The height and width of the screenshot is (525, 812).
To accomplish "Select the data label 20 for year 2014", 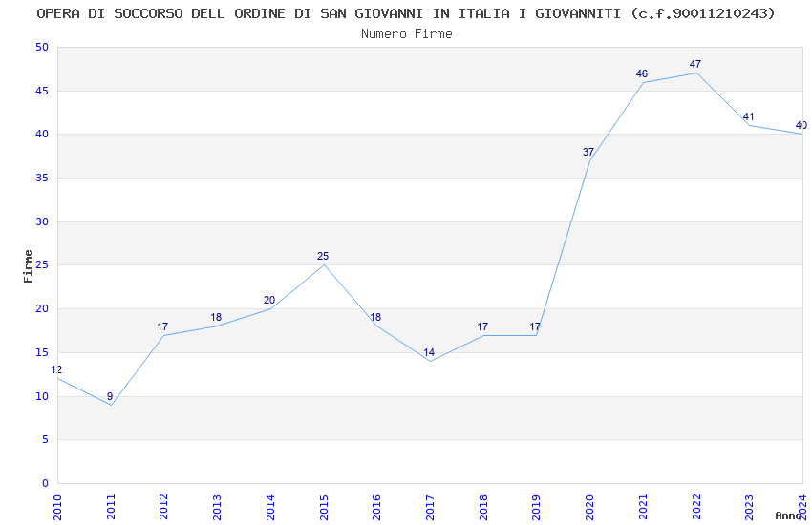I will tap(269, 300).
